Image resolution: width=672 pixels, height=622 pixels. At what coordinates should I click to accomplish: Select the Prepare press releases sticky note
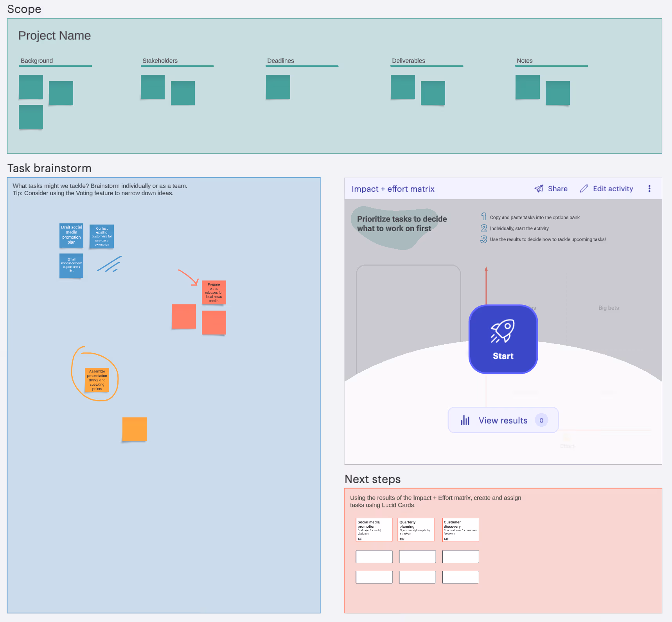click(x=214, y=292)
